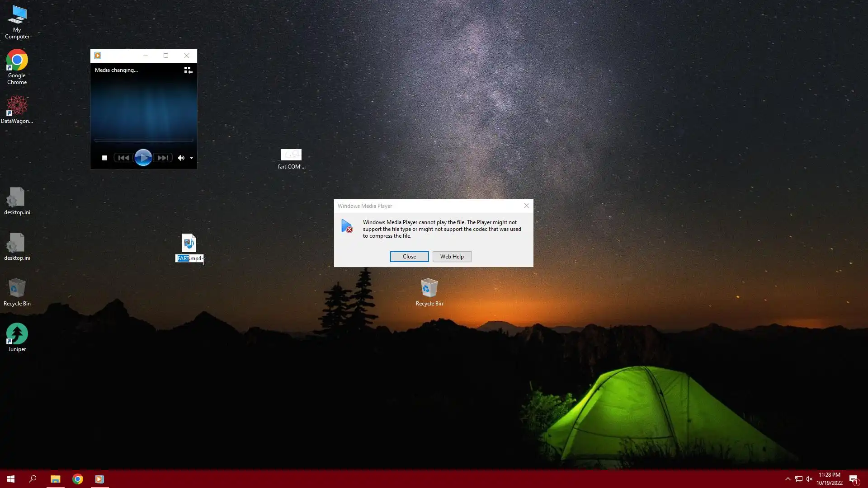Viewport: 868px width, 488px height.
Task: Dismiss error dialog using X button
Action: coord(526,206)
